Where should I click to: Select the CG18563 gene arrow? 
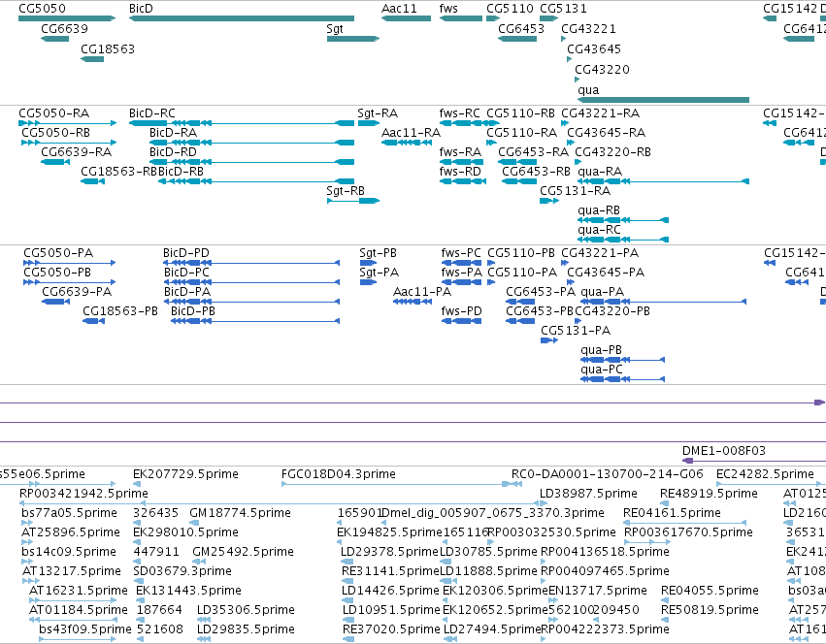click(x=92, y=59)
